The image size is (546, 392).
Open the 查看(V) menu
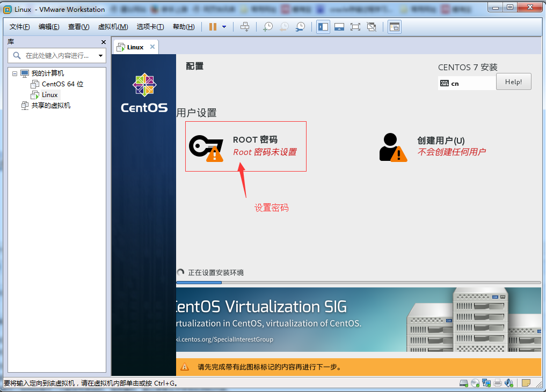79,27
